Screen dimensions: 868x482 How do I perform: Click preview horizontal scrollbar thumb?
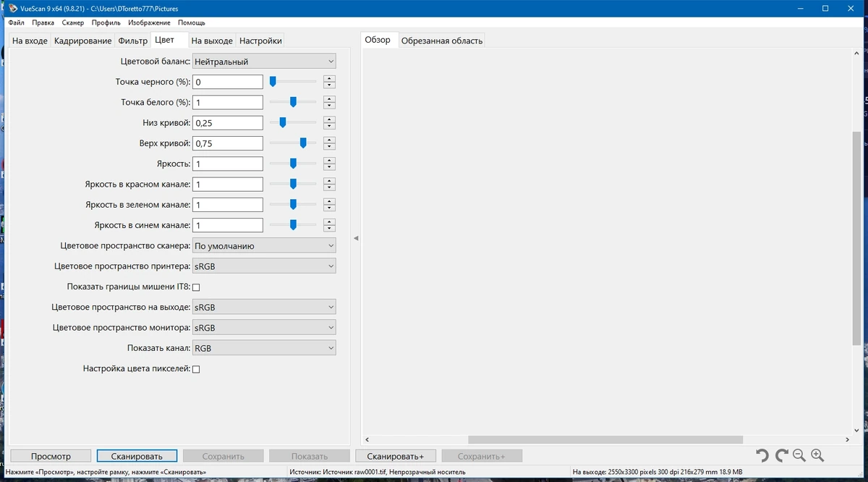[605, 439]
